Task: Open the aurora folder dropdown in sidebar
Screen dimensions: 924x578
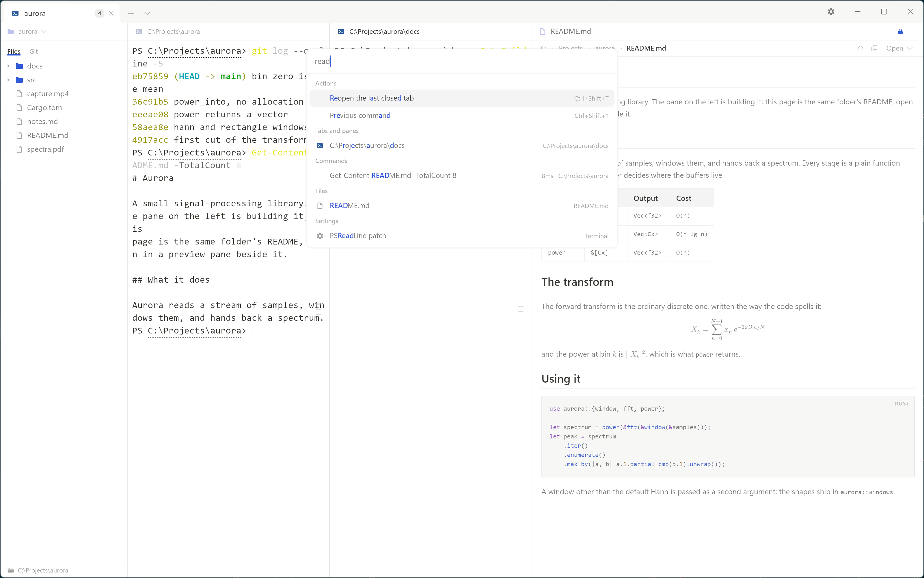Action: [x=27, y=31]
